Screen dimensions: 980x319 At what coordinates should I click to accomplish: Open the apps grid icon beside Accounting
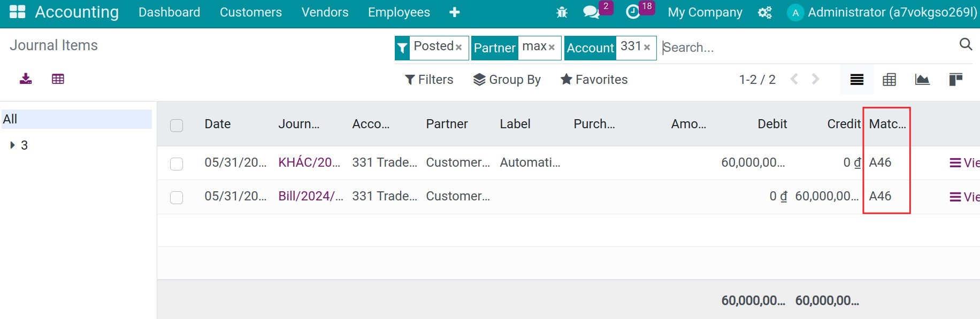[18, 12]
